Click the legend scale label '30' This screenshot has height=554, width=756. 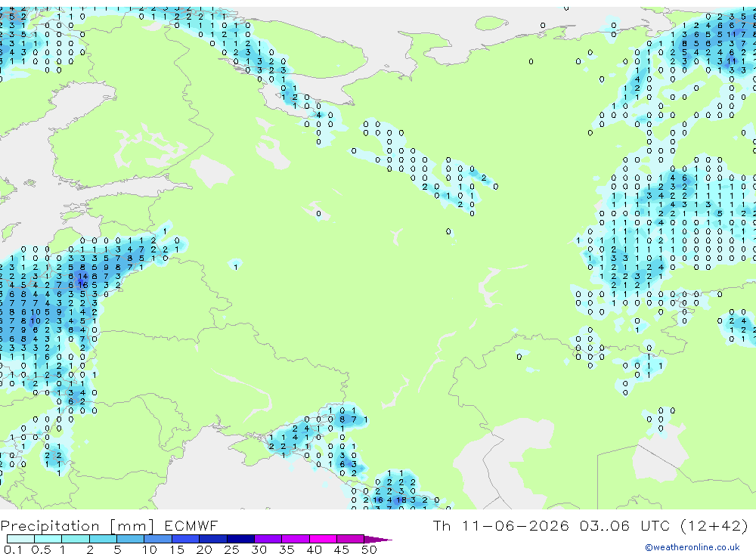click(259, 549)
